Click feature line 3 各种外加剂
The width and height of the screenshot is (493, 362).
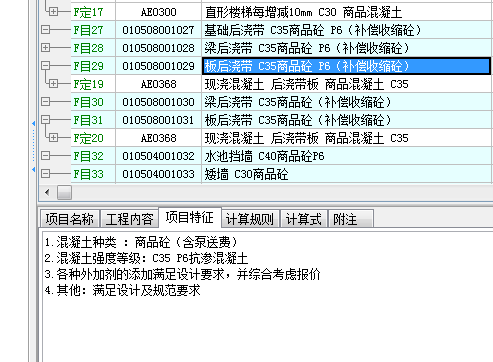coord(182,274)
